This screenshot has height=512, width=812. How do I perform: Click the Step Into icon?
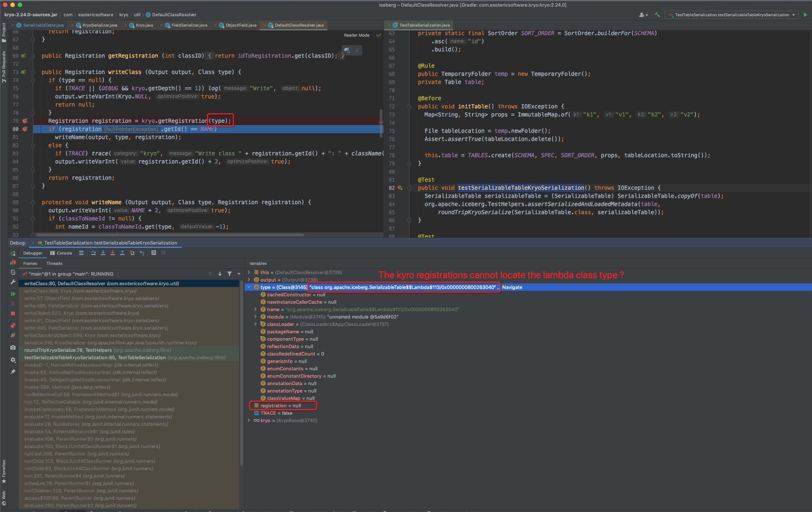pos(103,253)
